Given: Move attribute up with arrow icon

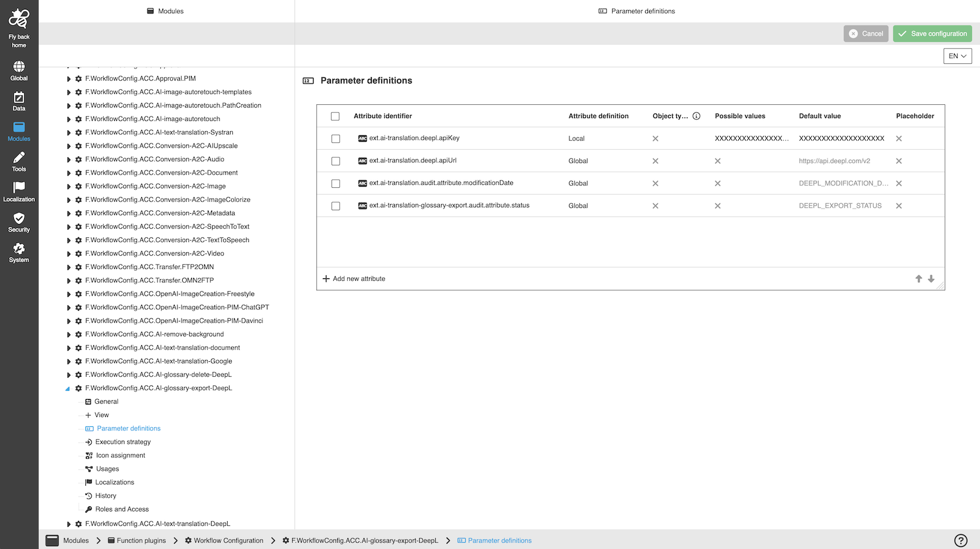Looking at the screenshot, I should click(x=918, y=279).
